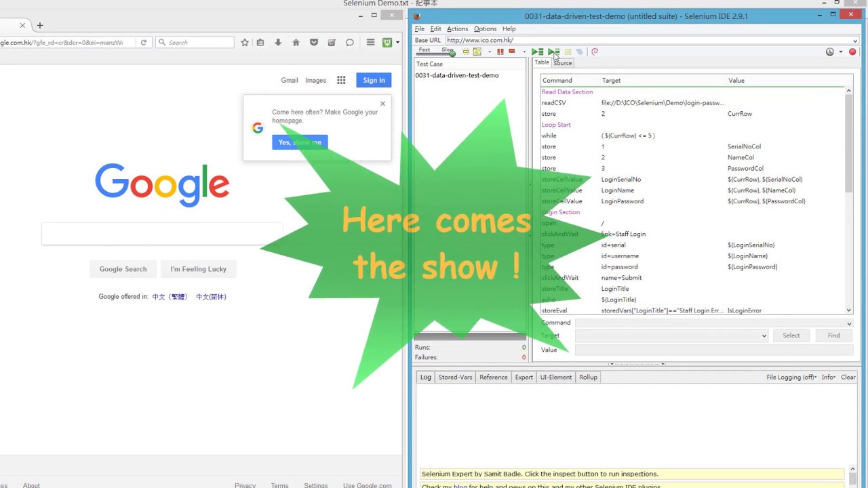Screen dimensions: 868x488
Task: Click the Value input field
Action: [x=714, y=350]
